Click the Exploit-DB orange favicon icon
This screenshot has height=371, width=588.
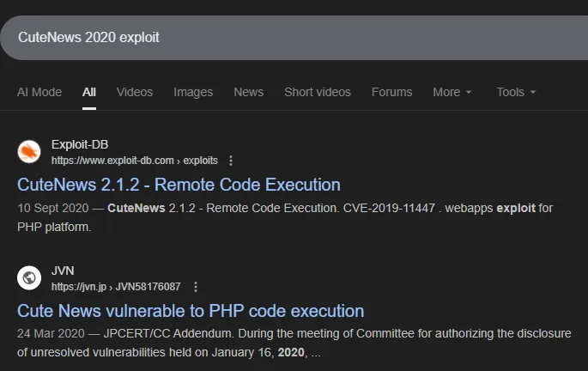tap(29, 152)
